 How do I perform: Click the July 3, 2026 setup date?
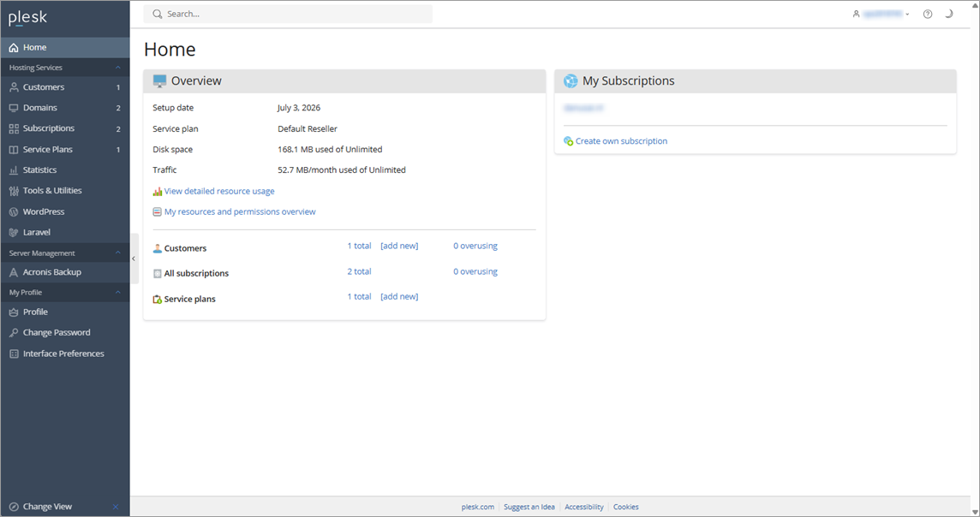pyautogui.click(x=299, y=108)
